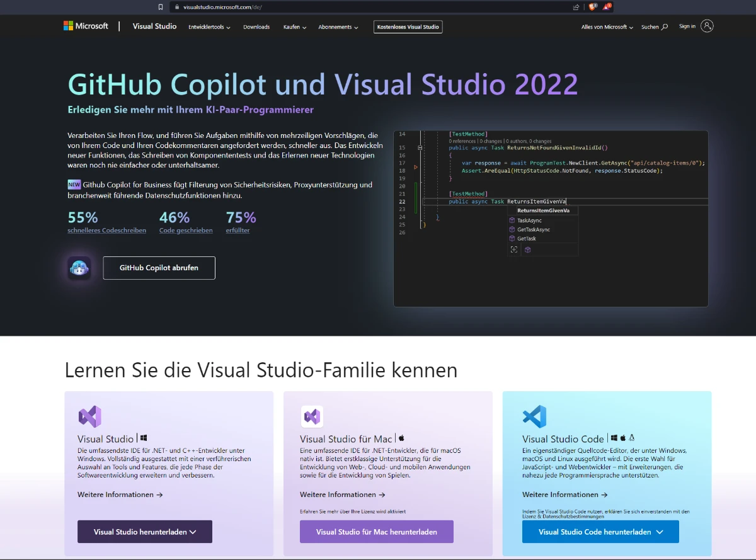
Task: Click the bookmark icon in the address bar
Action: tap(161, 7)
